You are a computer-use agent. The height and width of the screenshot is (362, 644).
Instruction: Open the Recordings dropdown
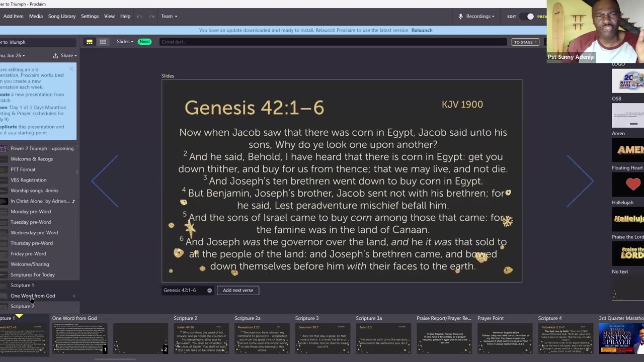point(476,16)
